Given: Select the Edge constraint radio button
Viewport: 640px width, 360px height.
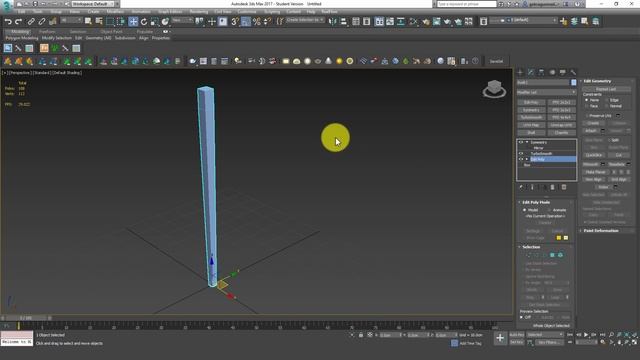Looking at the screenshot, I should tap(607, 100).
